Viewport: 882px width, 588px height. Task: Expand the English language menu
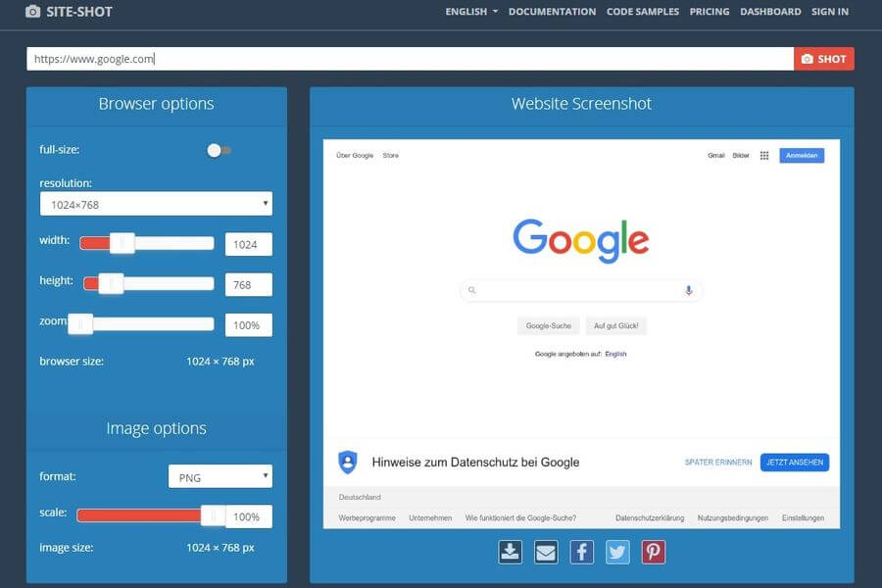[x=471, y=11]
